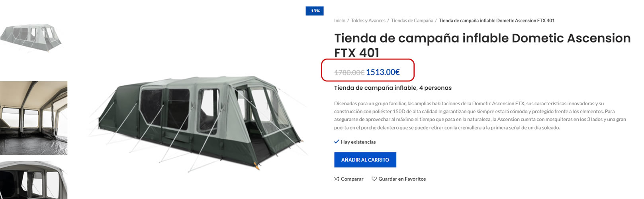Open the Toldos y Avances breadcrumb
The image size is (644, 199).
click(368, 21)
